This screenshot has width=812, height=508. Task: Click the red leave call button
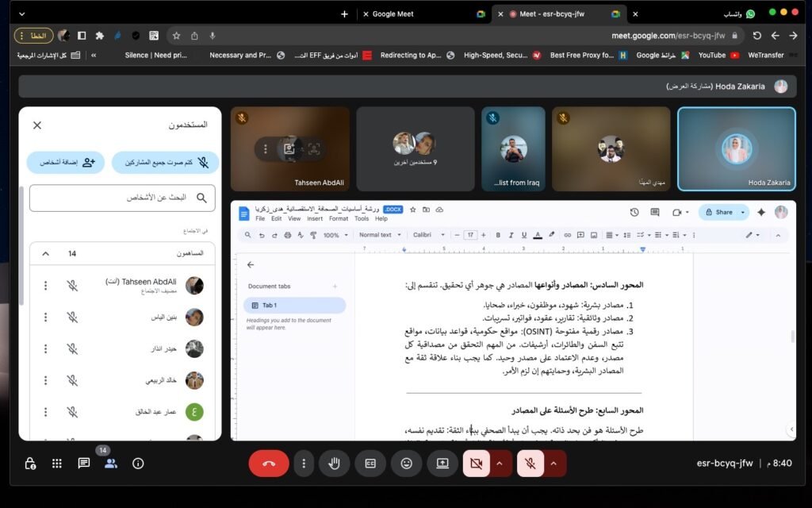pos(269,464)
